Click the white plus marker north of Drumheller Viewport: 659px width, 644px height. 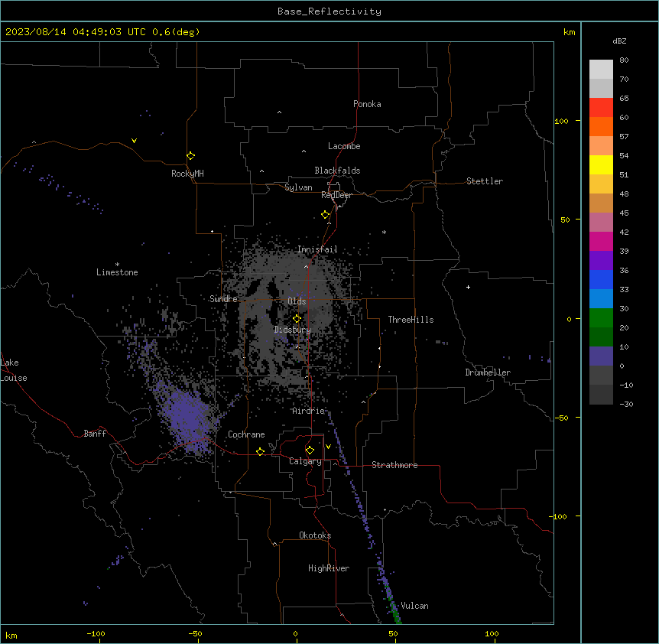(x=468, y=287)
